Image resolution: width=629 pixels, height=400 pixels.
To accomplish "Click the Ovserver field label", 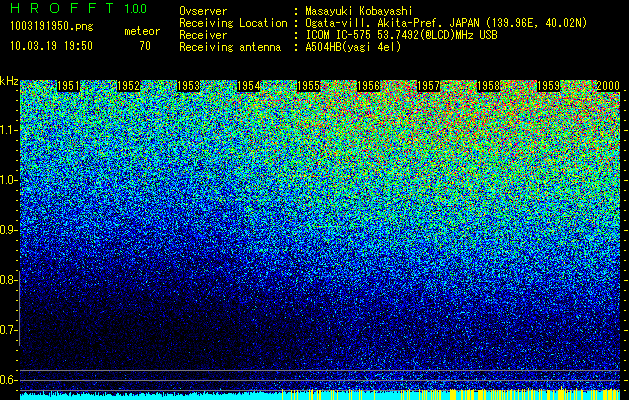I will (x=203, y=11).
